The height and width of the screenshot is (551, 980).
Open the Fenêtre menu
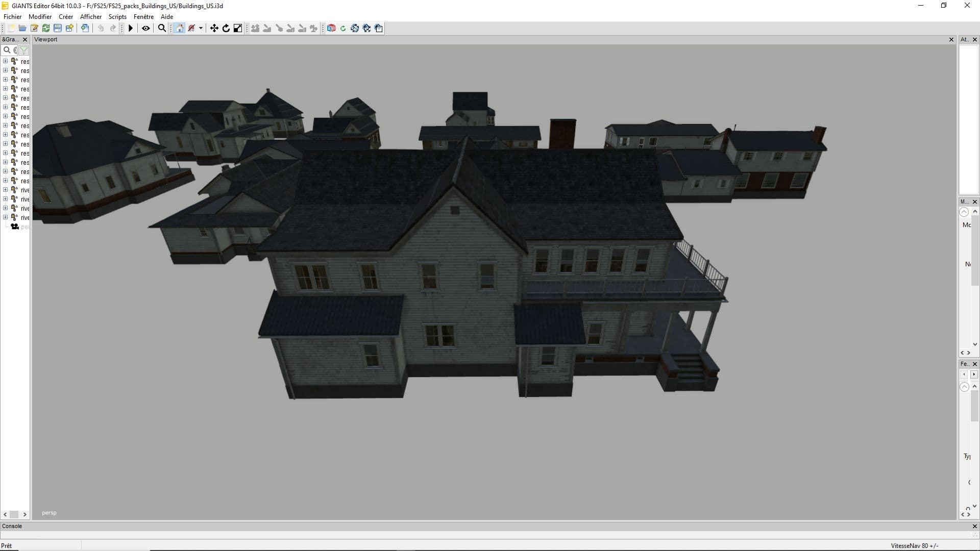143,17
